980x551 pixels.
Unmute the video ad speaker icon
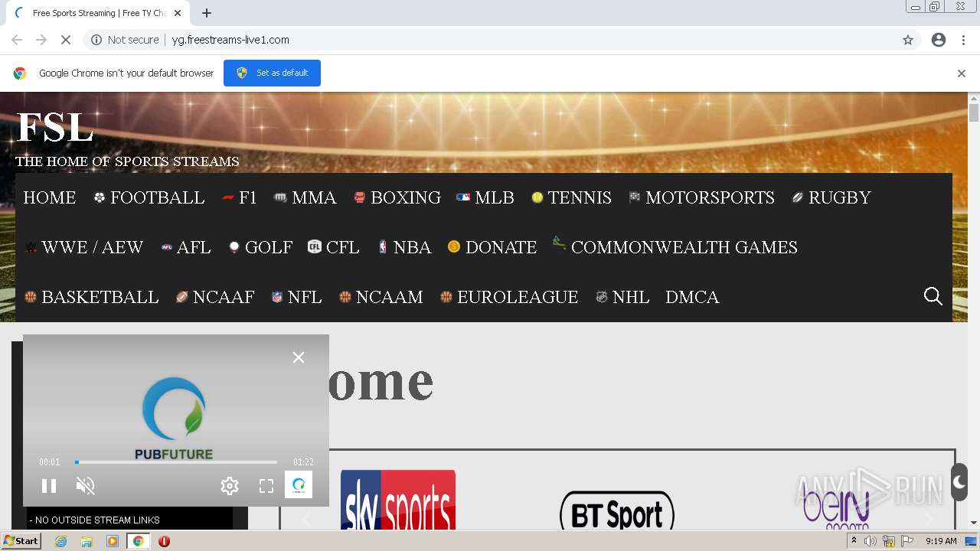(85, 486)
